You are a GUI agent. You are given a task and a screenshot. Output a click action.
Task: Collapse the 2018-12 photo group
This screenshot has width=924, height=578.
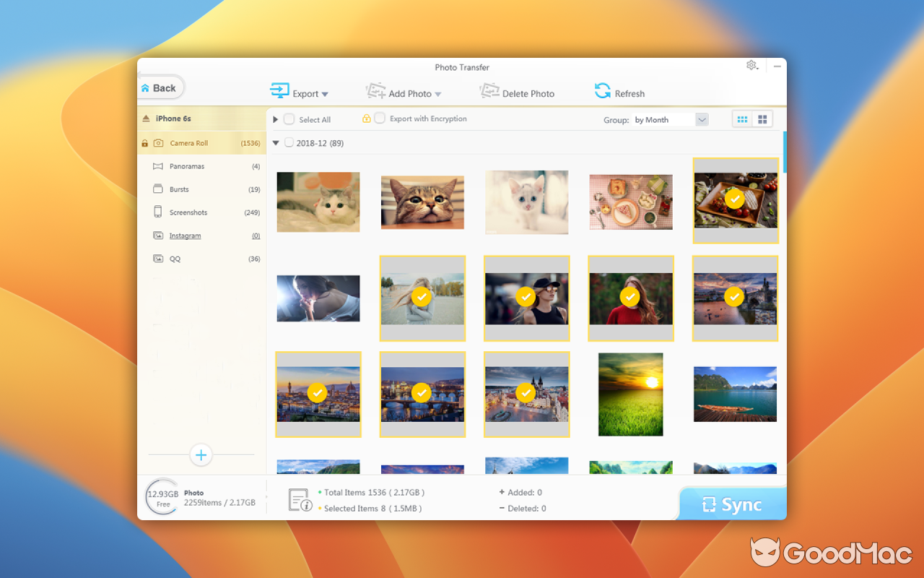pyautogui.click(x=276, y=143)
